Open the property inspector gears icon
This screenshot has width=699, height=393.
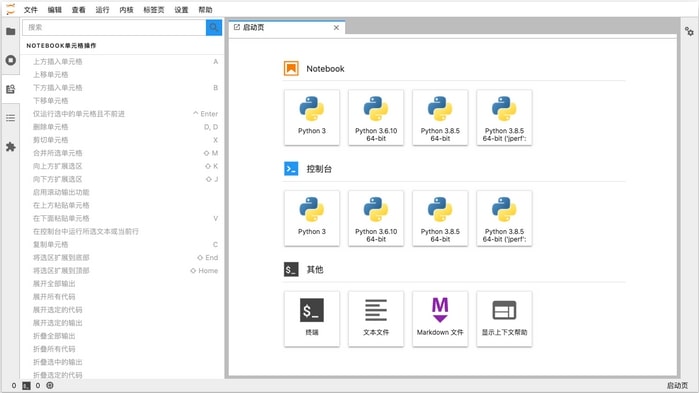click(689, 31)
